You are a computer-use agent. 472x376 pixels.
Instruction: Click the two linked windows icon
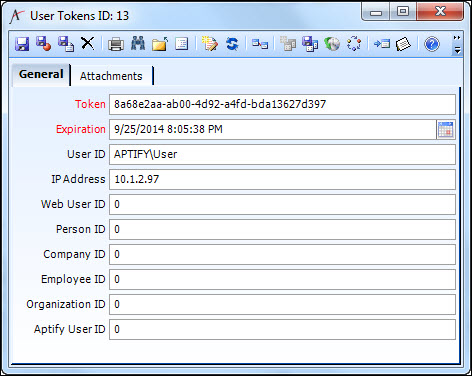pyautogui.click(x=260, y=44)
